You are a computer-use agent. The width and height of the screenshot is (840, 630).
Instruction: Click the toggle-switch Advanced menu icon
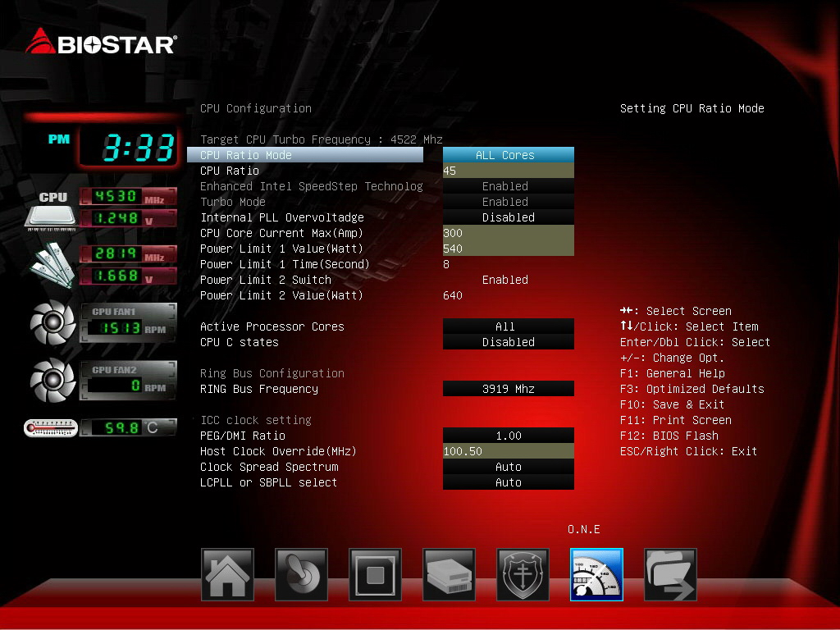coord(301,574)
